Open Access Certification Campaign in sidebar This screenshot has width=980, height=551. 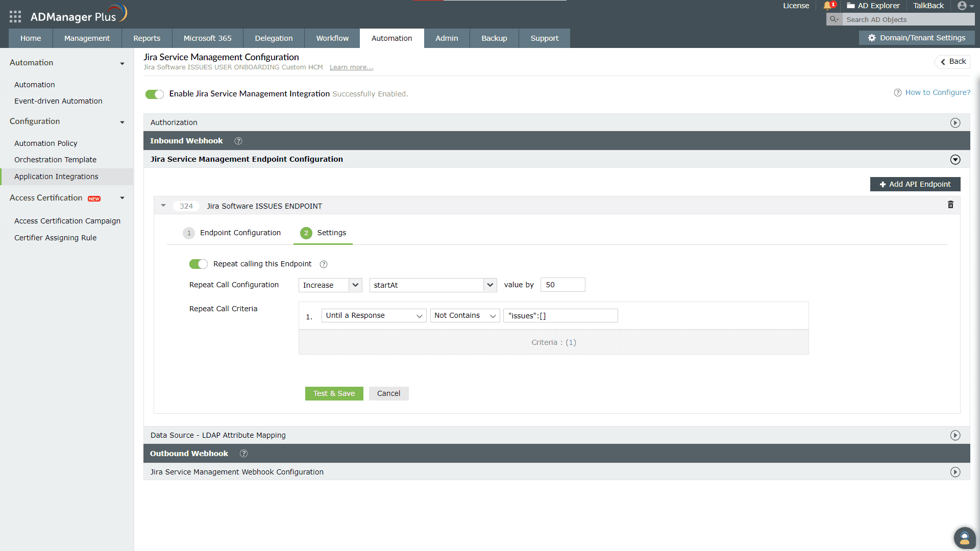(x=67, y=221)
